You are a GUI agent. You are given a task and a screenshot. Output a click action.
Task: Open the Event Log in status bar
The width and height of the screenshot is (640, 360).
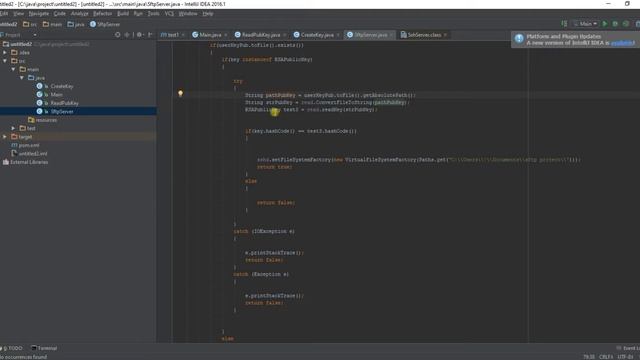click(628, 348)
